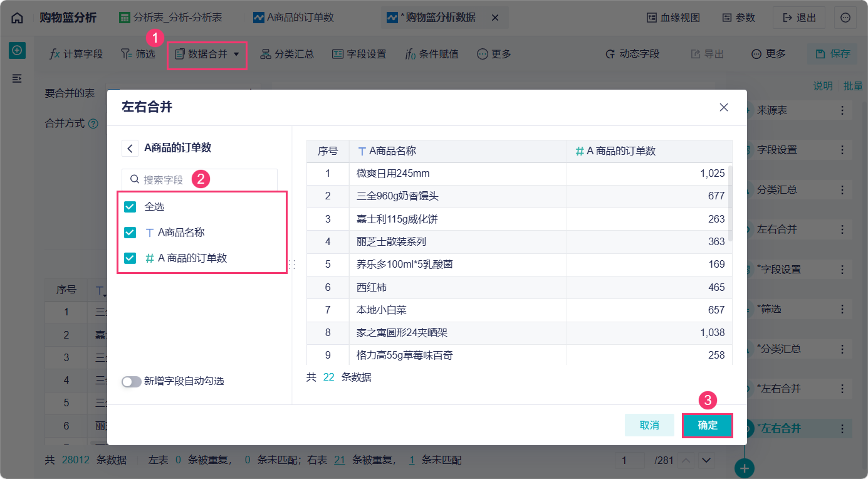Switch to 分析表_分析-分析表 tab
The image size is (868, 479).
(x=170, y=18)
